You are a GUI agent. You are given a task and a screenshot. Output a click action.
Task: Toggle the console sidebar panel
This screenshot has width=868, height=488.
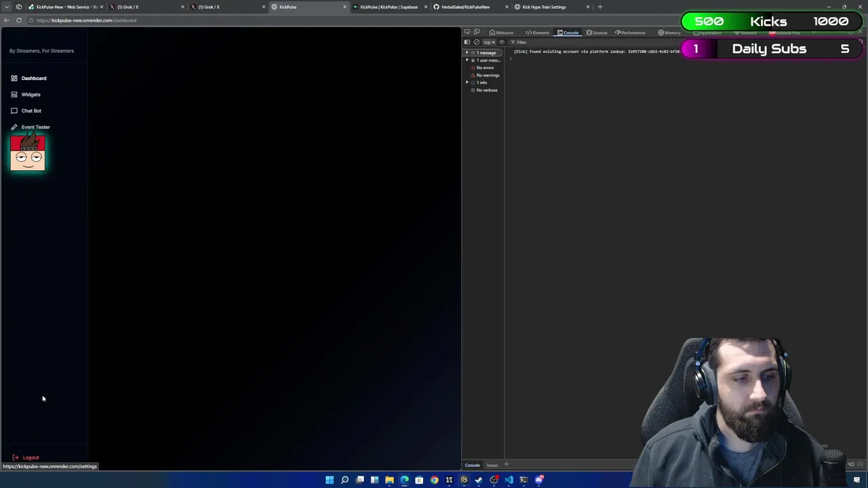tap(467, 42)
